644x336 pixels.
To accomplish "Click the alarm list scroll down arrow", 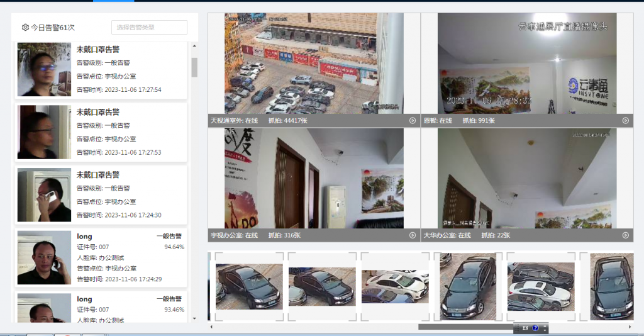I will [194, 318].
